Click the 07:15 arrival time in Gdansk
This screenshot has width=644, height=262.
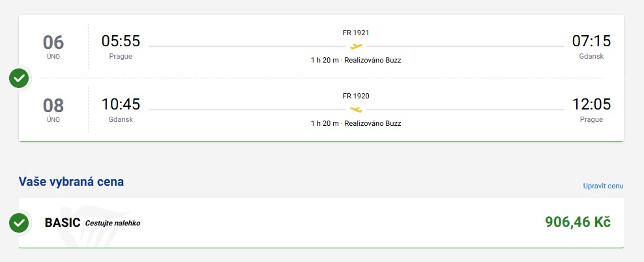pos(591,41)
